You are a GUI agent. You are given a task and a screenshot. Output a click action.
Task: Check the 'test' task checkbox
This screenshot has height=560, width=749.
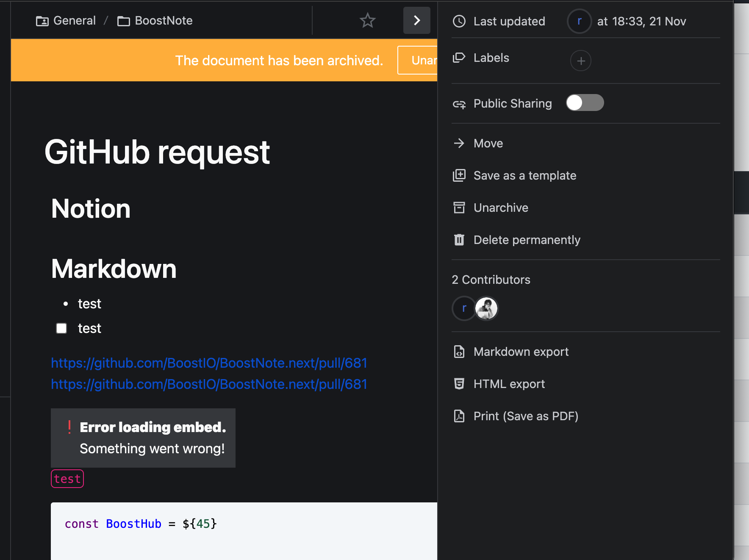click(61, 328)
